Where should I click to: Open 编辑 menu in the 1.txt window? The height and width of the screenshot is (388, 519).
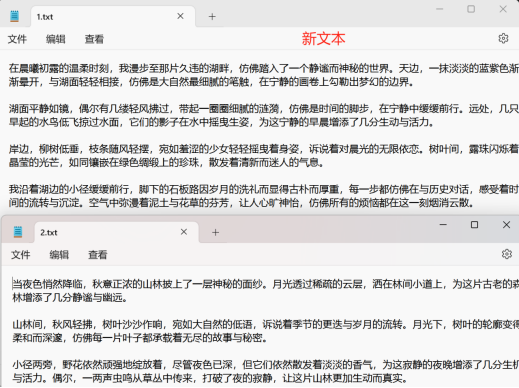coord(56,39)
